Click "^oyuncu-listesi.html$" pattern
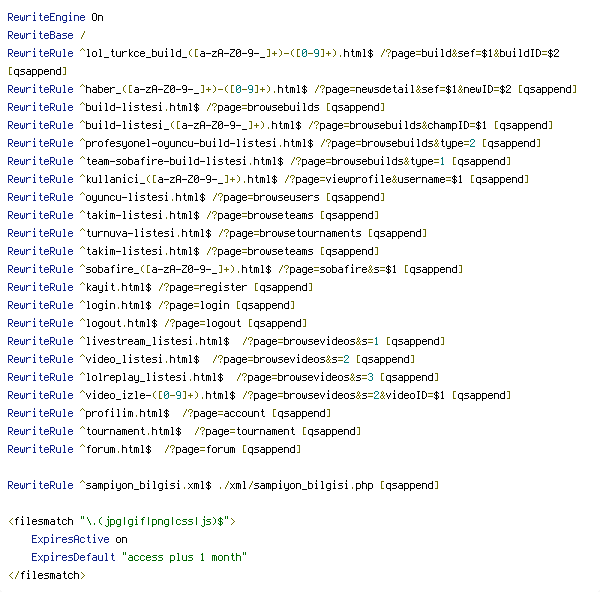Viewport: 600px width, 592px height. click(x=142, y=197)
